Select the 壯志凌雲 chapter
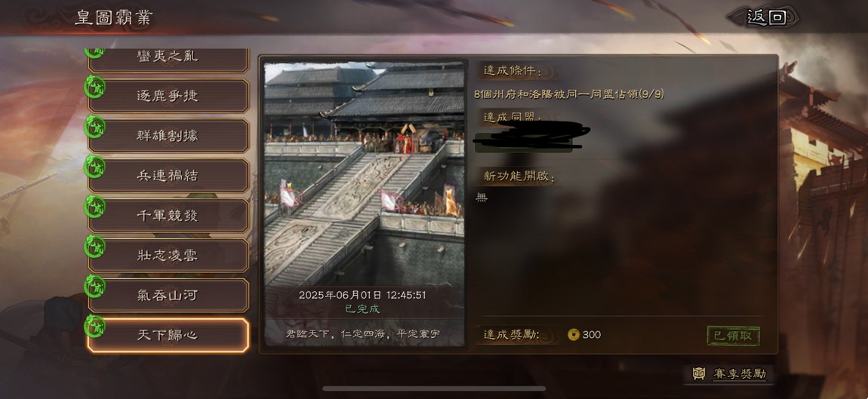Viewport: 868px width, 399px height. [168, 255]
